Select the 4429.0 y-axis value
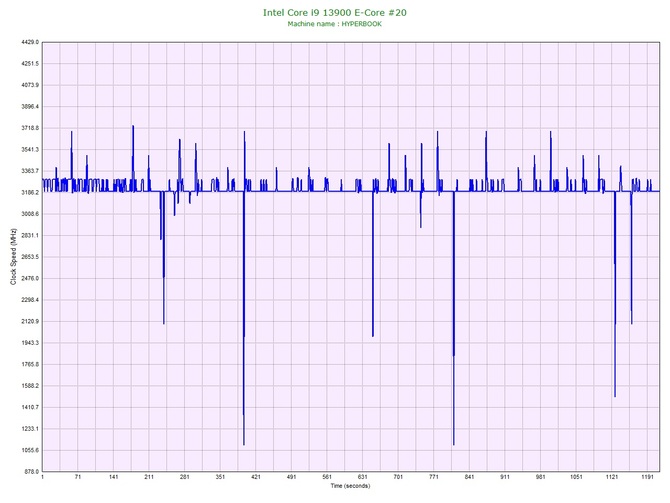 point(30,42)
